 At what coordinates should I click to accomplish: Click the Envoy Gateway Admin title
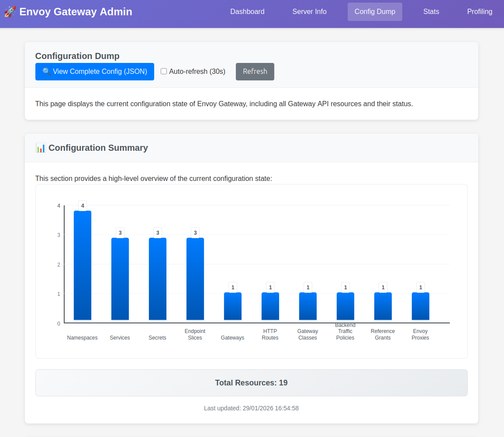pyautogui.click(x=76, y=12)
